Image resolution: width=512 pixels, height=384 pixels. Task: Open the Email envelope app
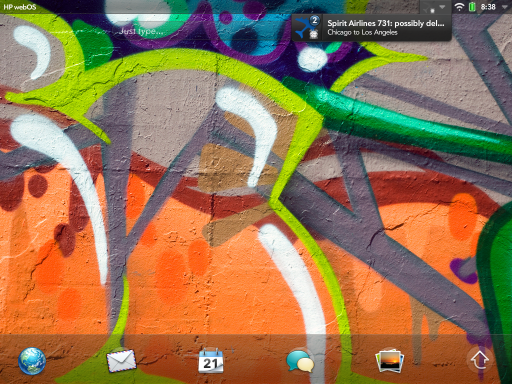tap(121, 361)
